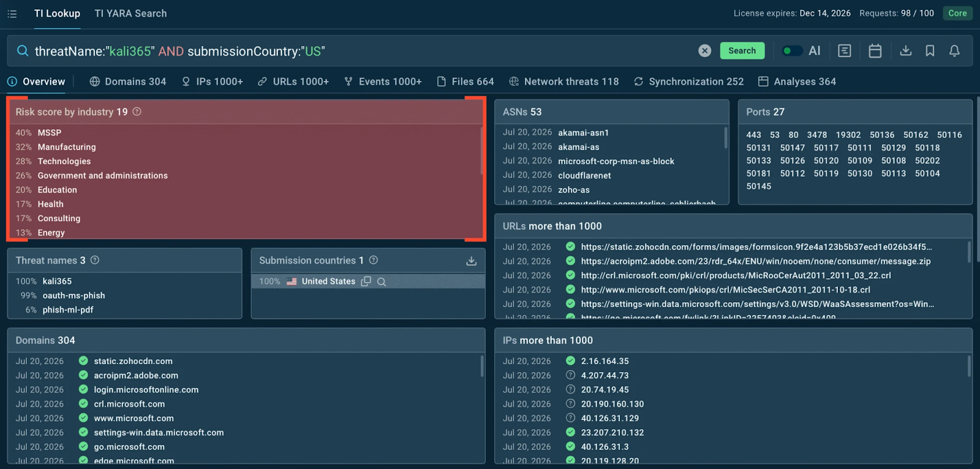Open the acroipm2.adobe.com message.zip URL
This screenshot has width=980, height=469.
[756, 261]
